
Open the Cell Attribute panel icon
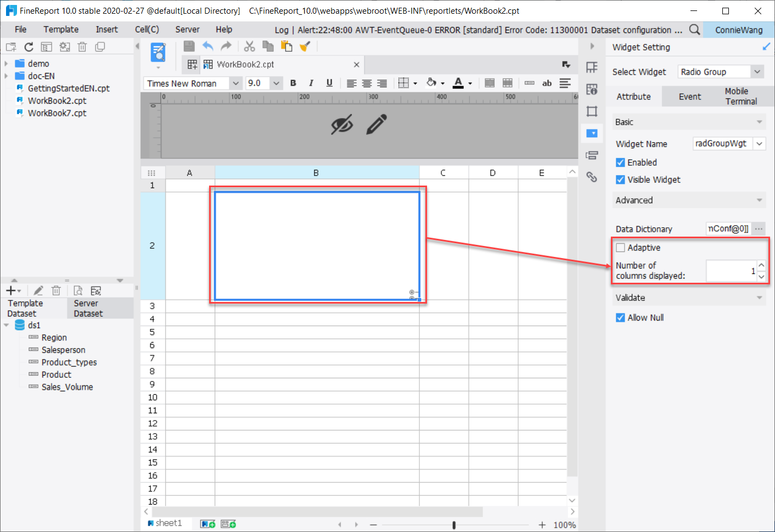click(x=592, y=89)
